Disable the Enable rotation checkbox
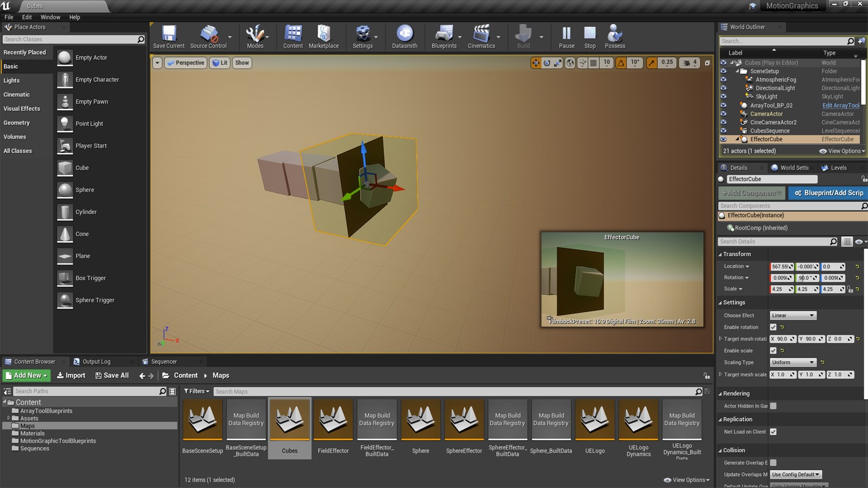Viewport: 868px width, 488px height. coord(773,327)
